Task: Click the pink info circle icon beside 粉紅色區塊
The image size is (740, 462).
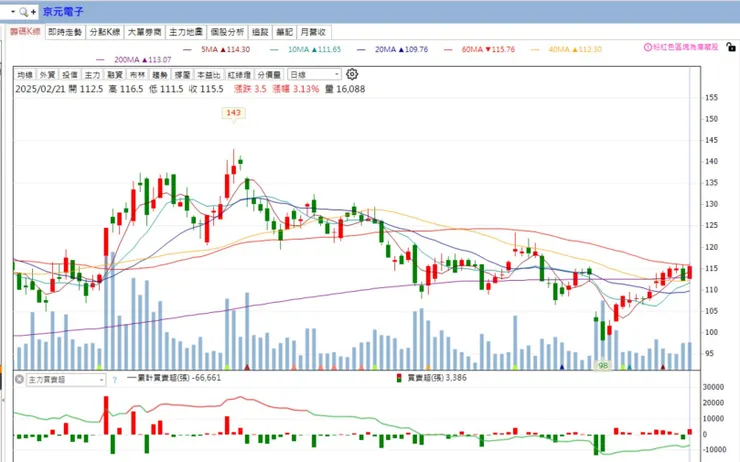Action: click(x=648, y=47)
